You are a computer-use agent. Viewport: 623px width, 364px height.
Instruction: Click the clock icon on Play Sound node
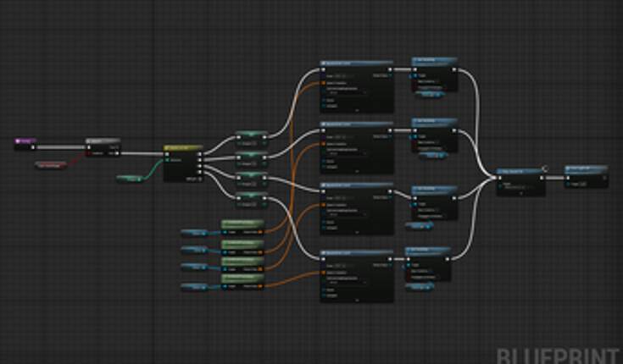(x=546, y=168)
